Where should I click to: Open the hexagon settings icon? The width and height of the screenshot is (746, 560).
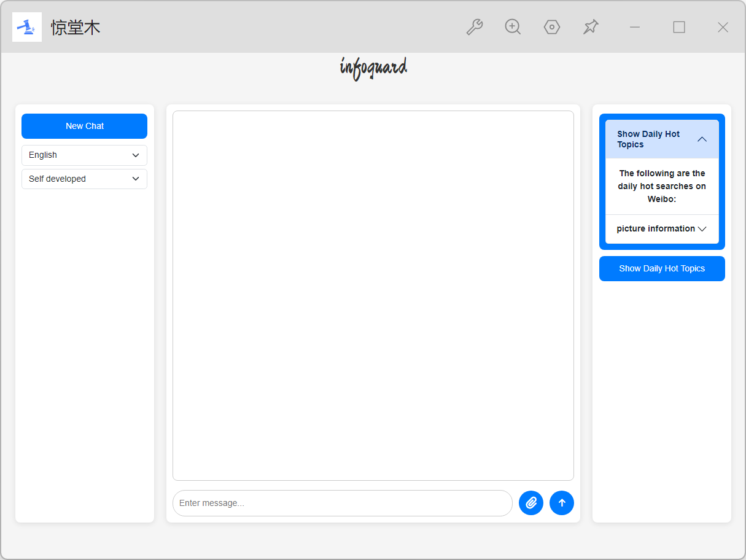552,27
